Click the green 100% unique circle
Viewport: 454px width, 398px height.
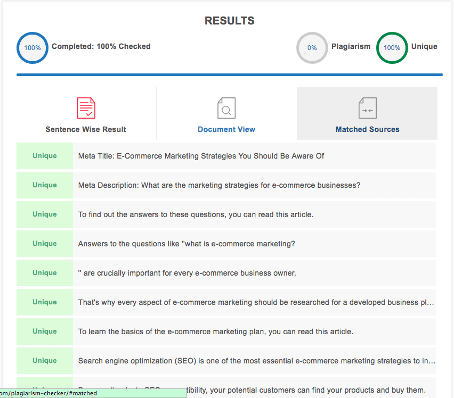pos(392,48)
